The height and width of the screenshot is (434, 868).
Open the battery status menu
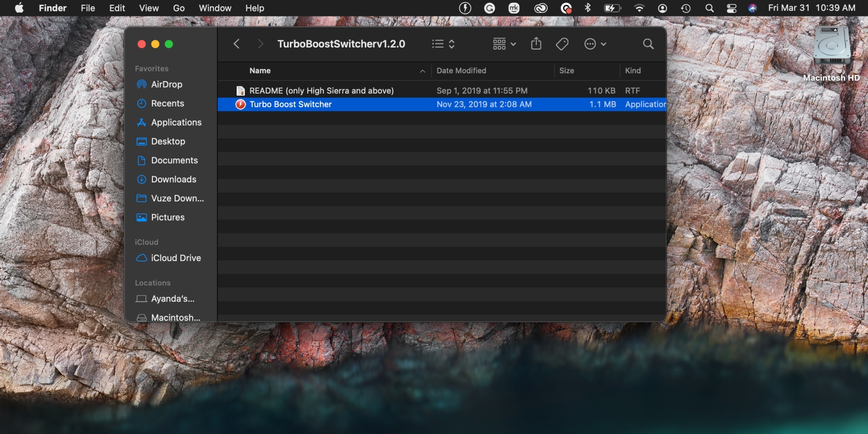[612, 8]
